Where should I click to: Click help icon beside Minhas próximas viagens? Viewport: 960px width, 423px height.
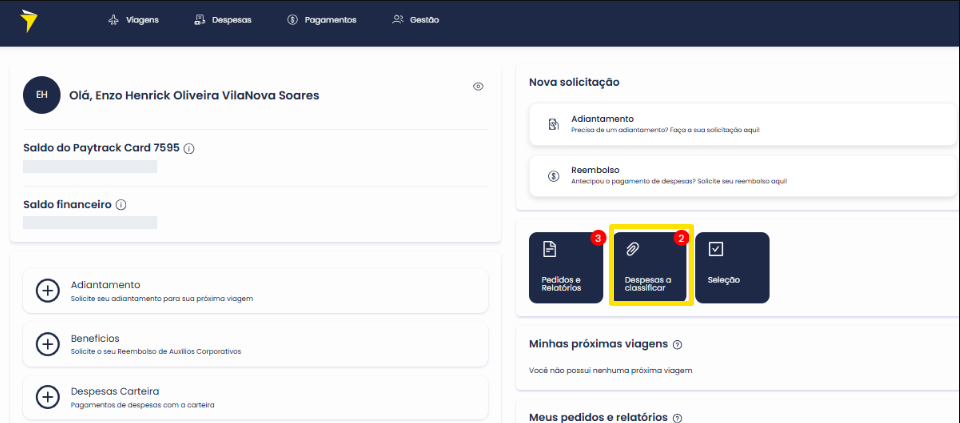[x=677, y=345]
